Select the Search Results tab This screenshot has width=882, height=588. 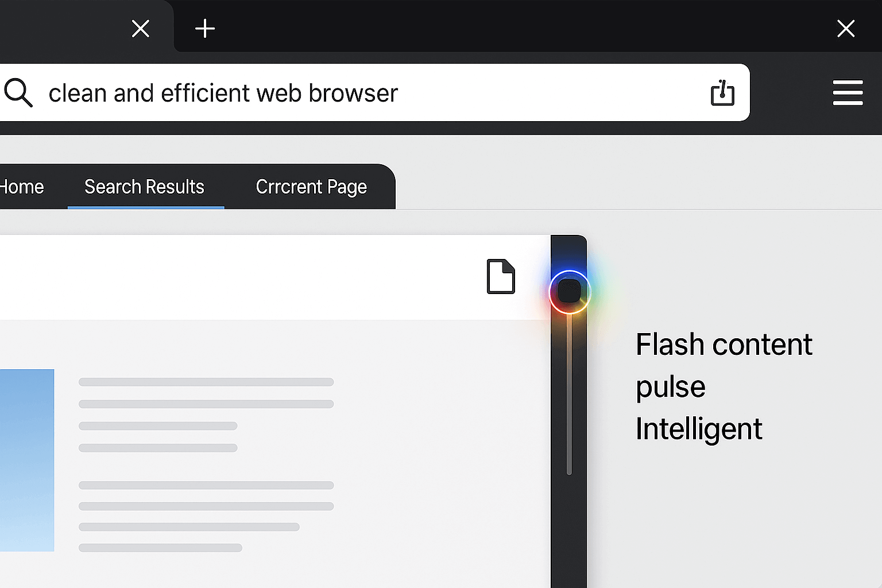click(x=144, y=187)
